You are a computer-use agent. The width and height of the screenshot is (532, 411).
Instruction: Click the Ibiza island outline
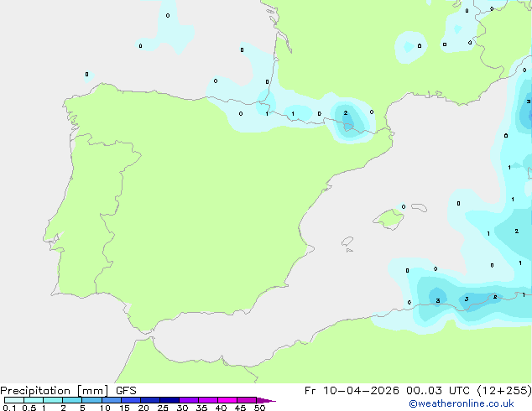click(x=347, y=242)
